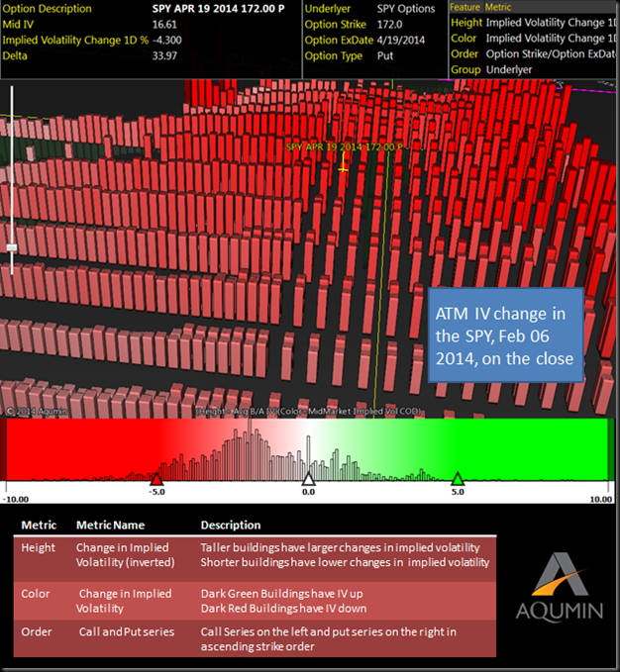Click the Mid IV value 16.61
This screenshot has height=672, width=620.
click(x=164, y=25)
